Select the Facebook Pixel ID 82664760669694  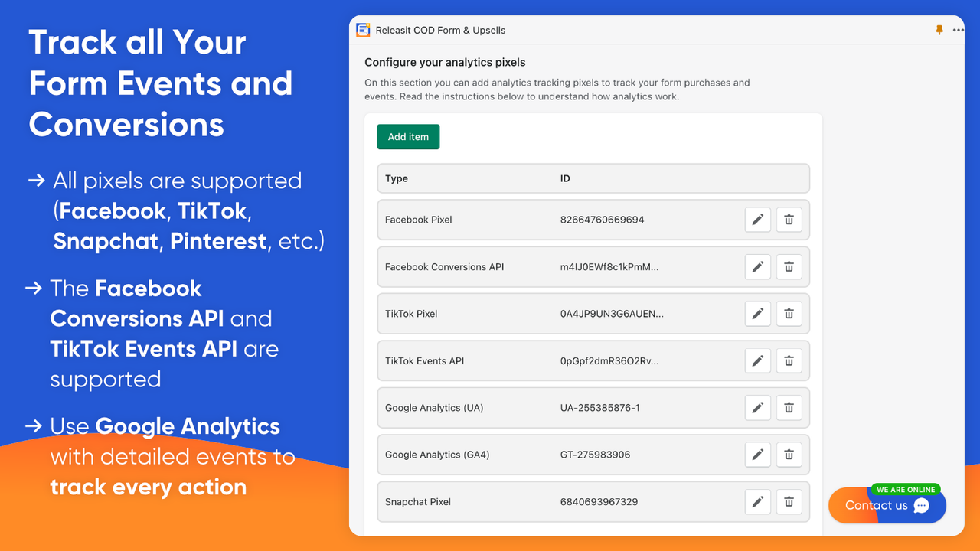click(603, 220)
